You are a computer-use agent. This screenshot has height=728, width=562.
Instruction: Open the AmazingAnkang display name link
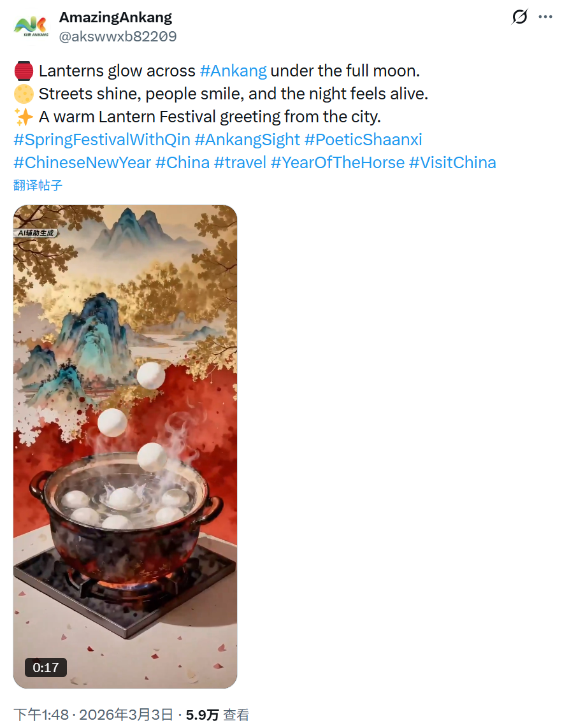click(x=115, y=17)
